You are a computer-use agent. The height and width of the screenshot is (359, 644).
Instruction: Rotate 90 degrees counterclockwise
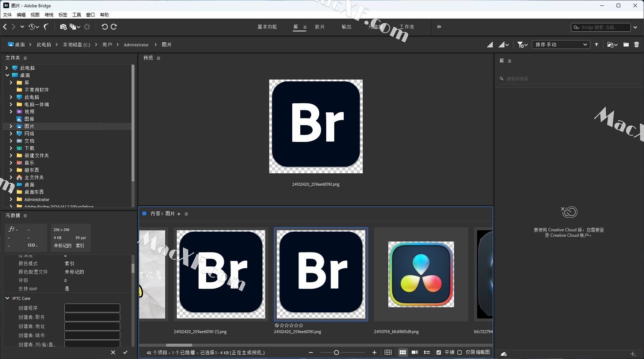click(x=104, y=27)
